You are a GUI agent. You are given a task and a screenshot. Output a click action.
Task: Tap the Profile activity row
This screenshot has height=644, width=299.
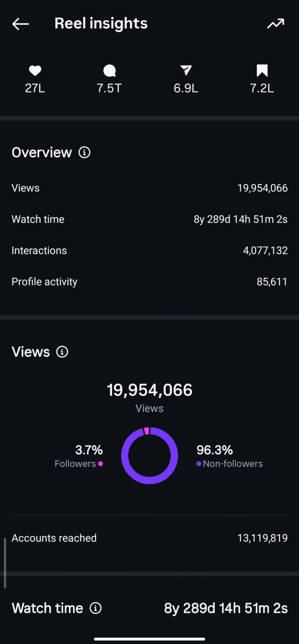[149, 282]
